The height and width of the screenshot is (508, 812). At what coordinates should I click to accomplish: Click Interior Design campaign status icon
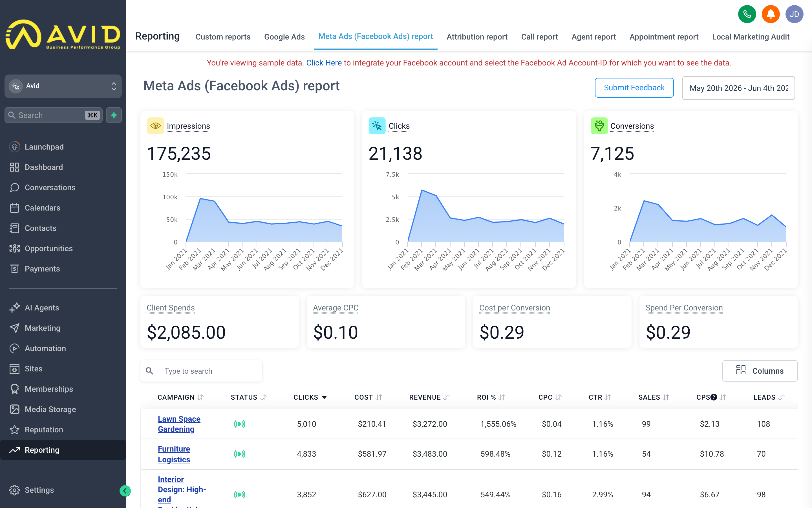[x=240, y=494]
